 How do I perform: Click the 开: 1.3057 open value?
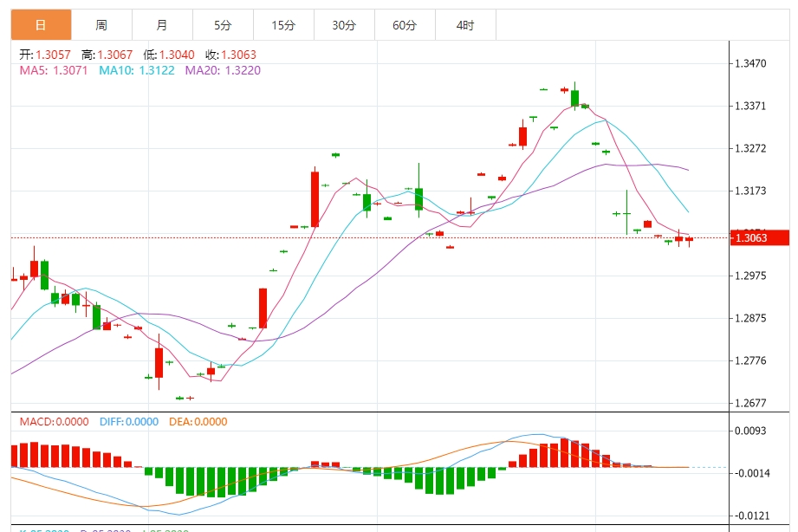pyautogui.click(x=45, y=55)
